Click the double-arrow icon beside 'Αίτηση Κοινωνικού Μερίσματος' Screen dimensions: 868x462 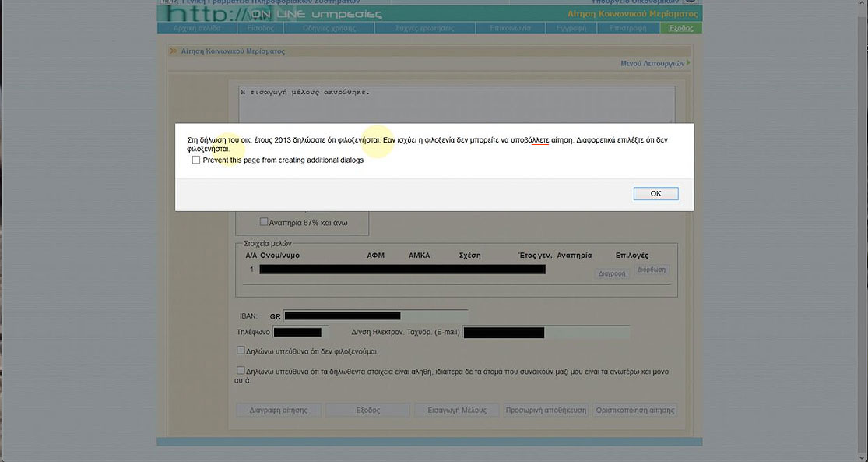pyautogui.click(x=174, y=51)
